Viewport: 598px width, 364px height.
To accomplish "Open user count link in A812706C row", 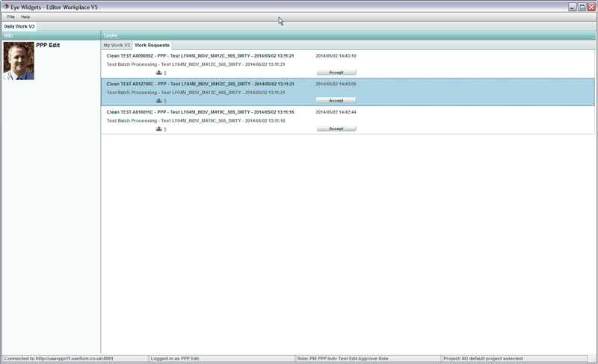I will tap(164, 101).
